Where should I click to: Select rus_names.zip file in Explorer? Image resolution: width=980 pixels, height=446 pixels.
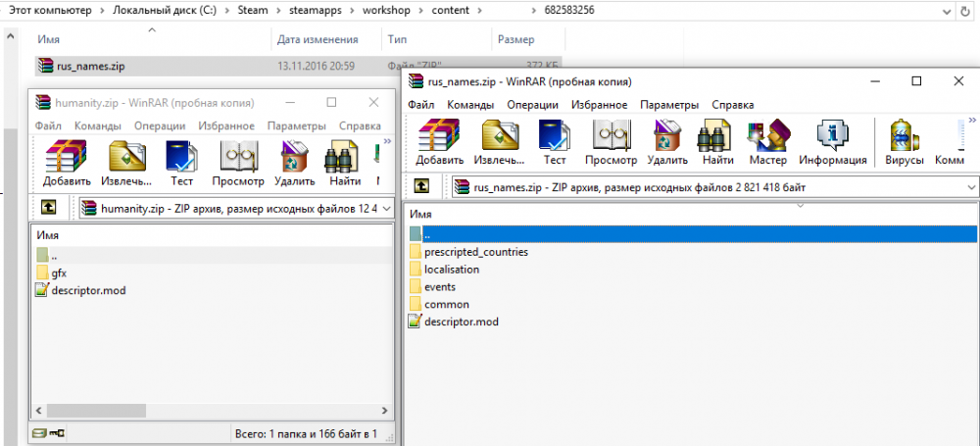point(298,66)
